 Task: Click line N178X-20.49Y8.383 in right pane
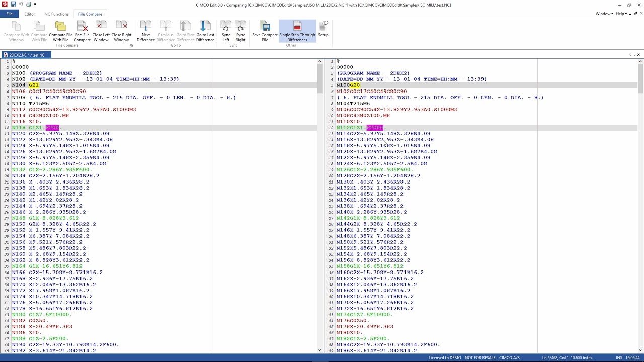coord(365,327)
